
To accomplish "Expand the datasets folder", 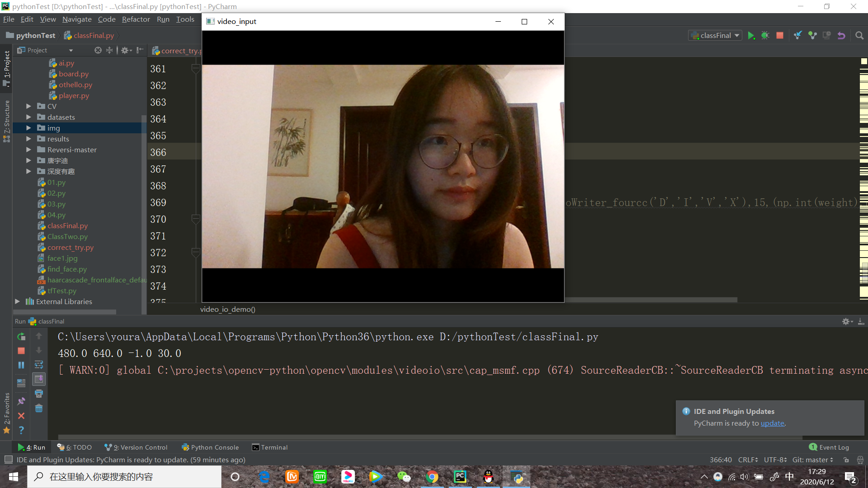I will [x=28, y=117].
